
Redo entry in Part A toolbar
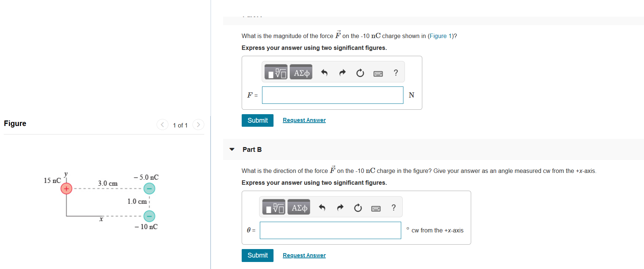click(342, 72)
